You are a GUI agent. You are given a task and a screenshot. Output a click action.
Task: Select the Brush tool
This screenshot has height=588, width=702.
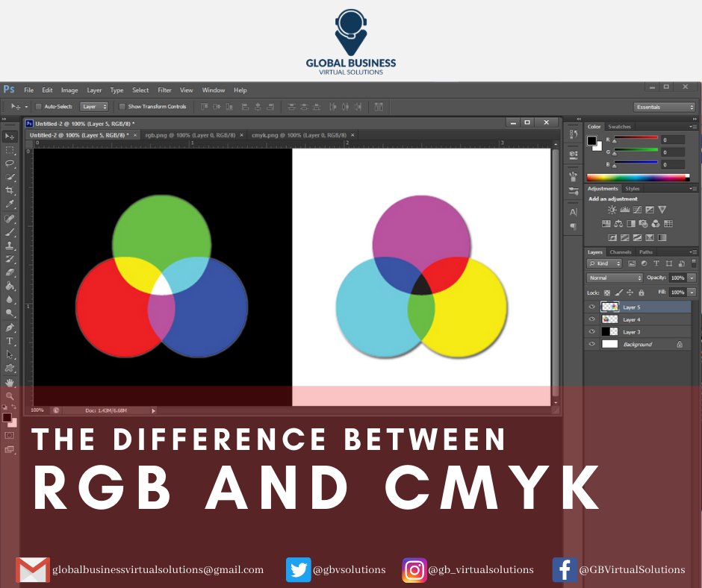tap(10, 232)
